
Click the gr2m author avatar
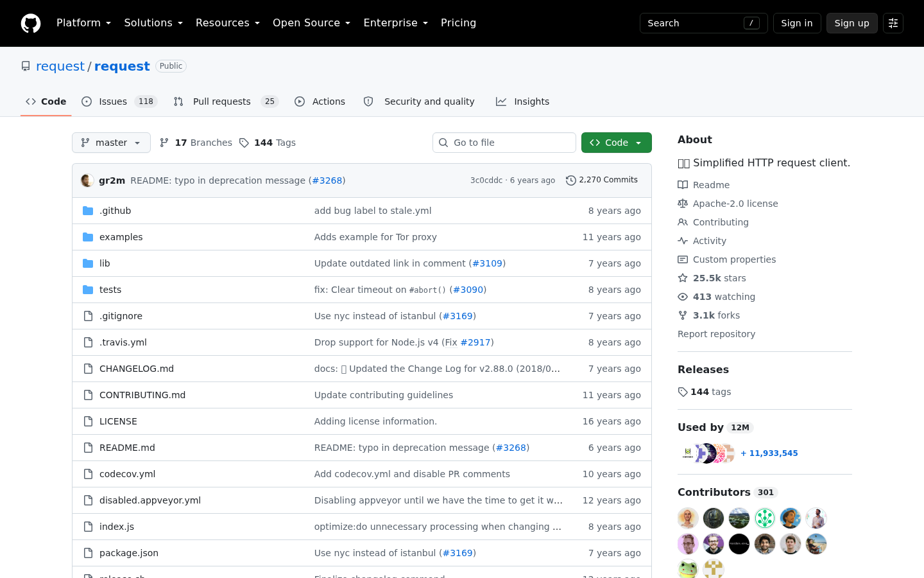[x=87, y=180]
